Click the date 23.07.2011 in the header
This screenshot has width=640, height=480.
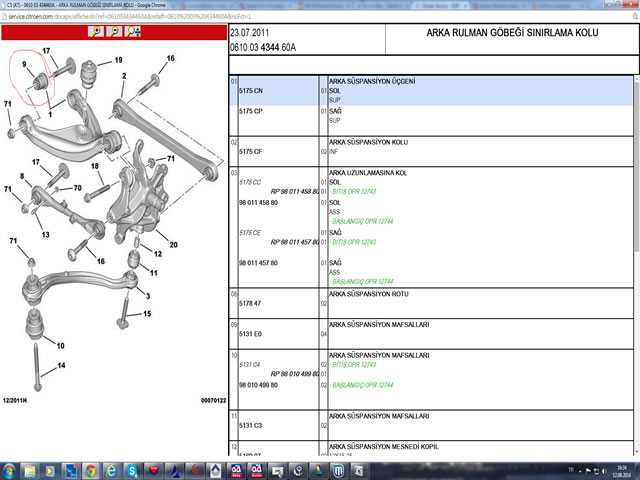point(249,33)
